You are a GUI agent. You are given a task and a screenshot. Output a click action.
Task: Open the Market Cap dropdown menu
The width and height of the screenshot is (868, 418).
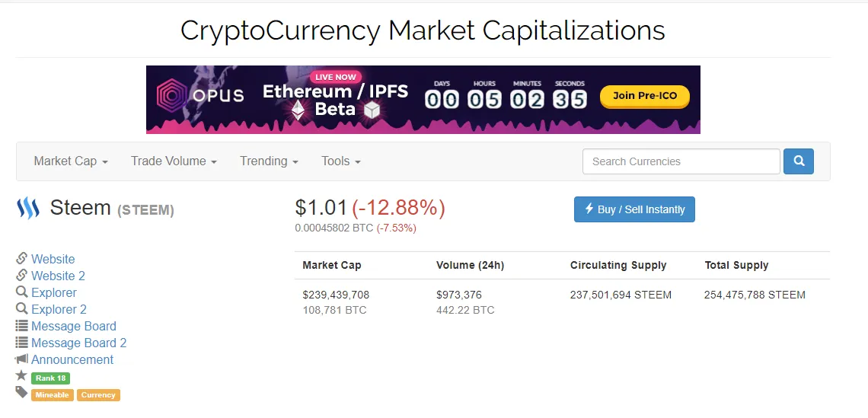(x=71, y=161)
